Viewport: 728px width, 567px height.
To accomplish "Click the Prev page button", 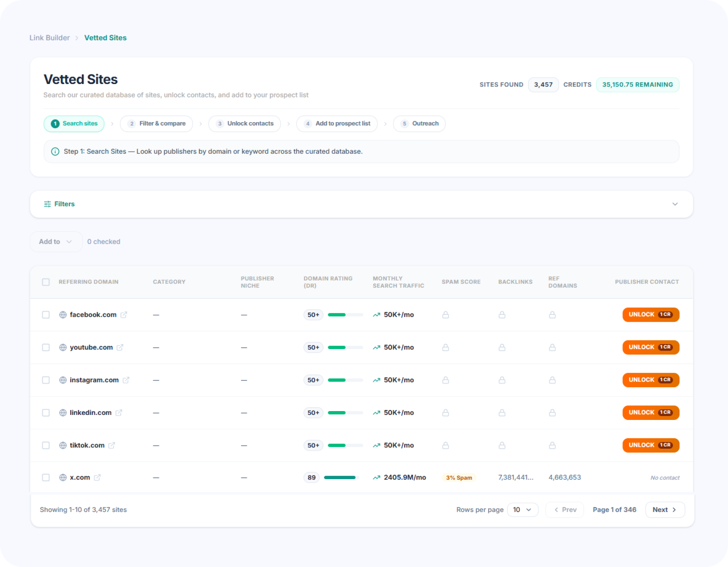I will pos(565,510).
